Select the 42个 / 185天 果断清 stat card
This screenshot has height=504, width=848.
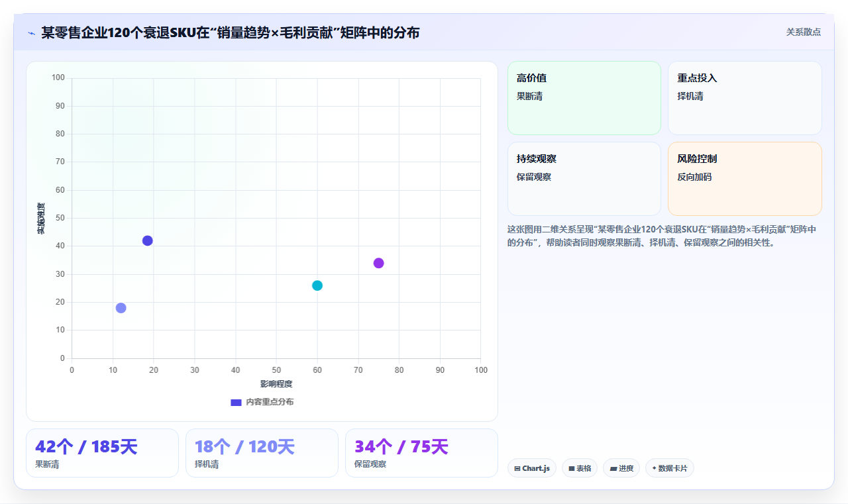tap(102, 453)
